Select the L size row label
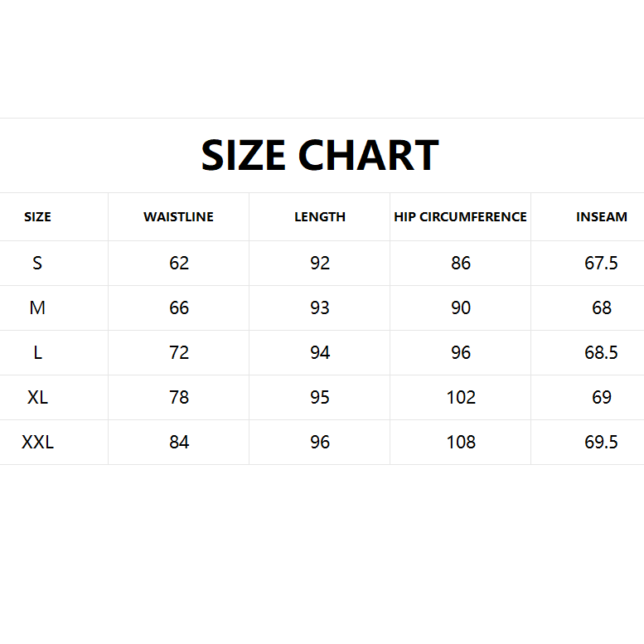The height and width of the screenshot is (644, 644). pyautogui.click(x=37, y=353)
